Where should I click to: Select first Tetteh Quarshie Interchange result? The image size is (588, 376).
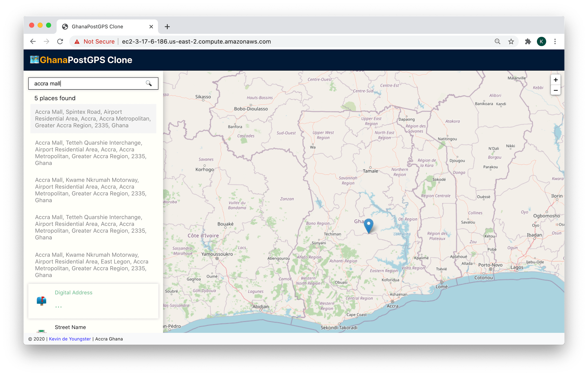(93, 153)
